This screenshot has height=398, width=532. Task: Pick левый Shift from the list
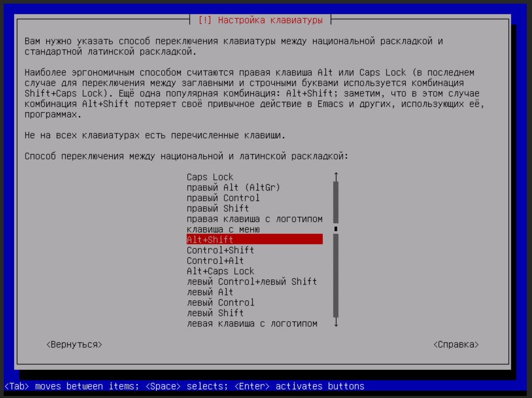[215, 313]
